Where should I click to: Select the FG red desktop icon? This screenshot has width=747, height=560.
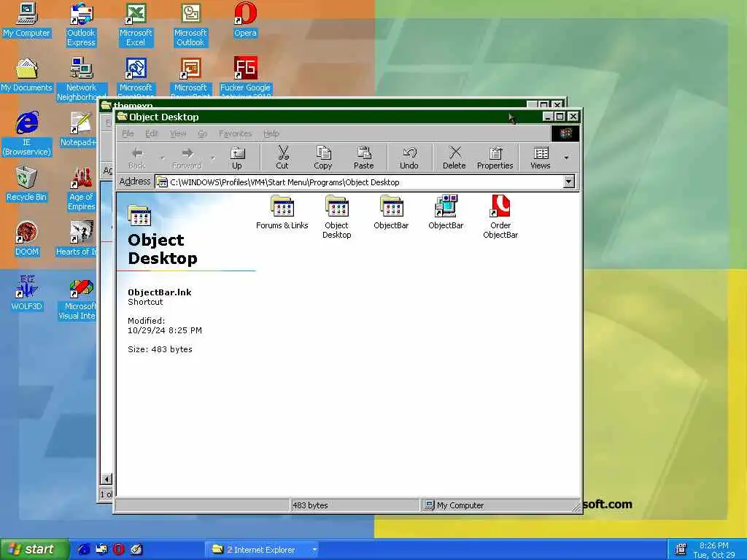[245, 76]
